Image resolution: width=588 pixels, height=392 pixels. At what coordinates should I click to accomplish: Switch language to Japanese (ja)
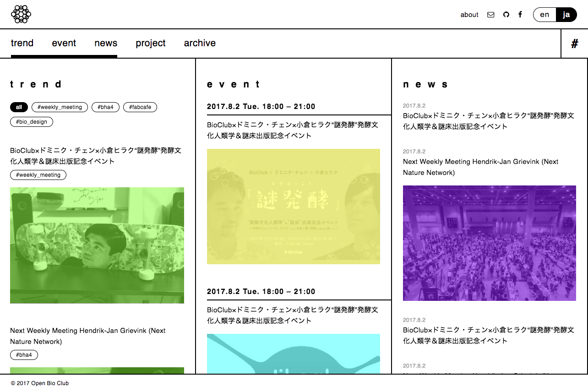point(566,15)
